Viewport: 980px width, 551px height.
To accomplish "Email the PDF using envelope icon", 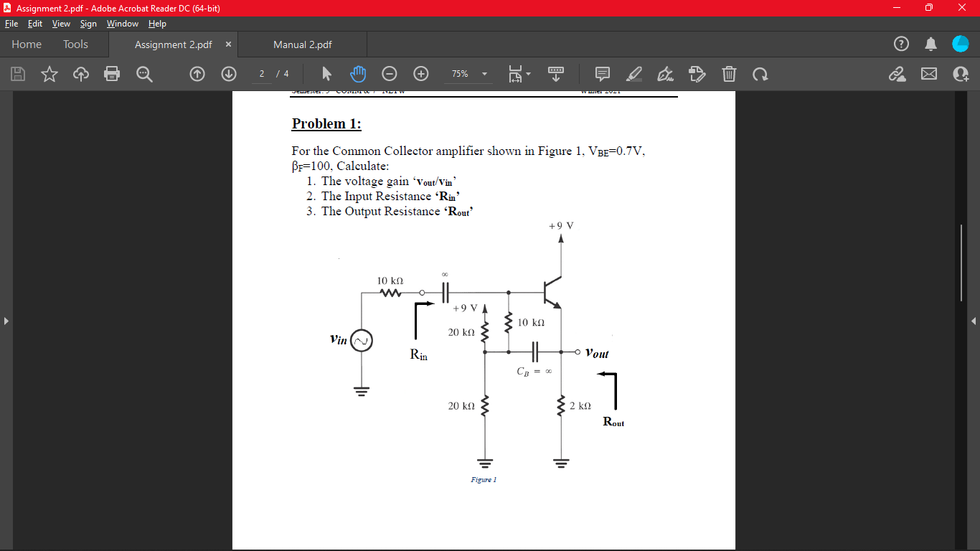I will (929, 74).
